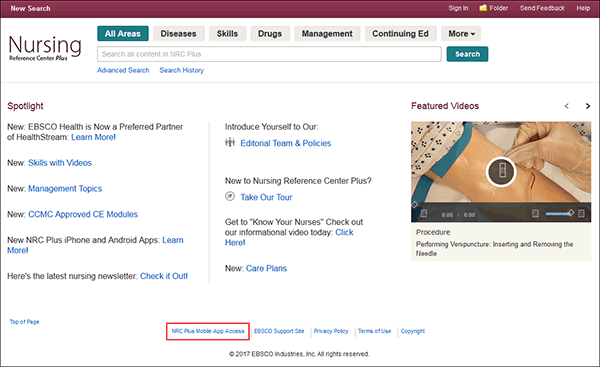This screenshot has width=600, height=367.
Task: Focus the search all content field
Action: tap(269, 54)
